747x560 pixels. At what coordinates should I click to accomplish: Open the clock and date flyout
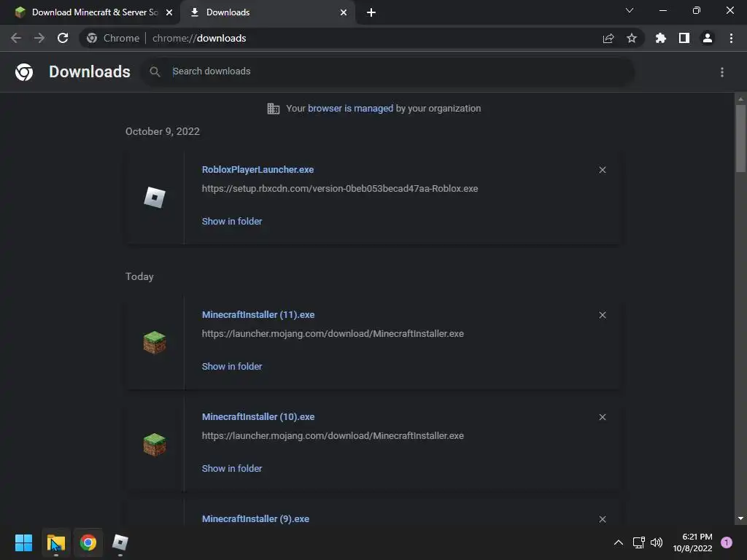click(x=693, y=542)
